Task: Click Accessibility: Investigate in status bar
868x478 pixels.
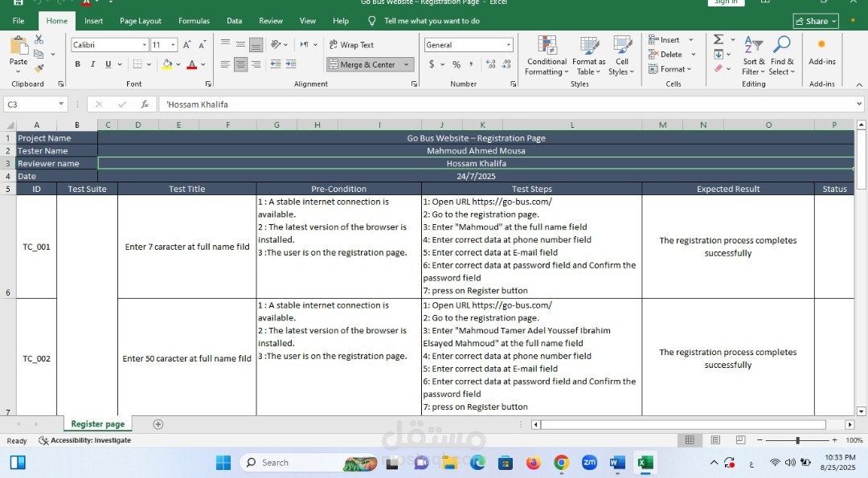Action: (x=84, y=440)
